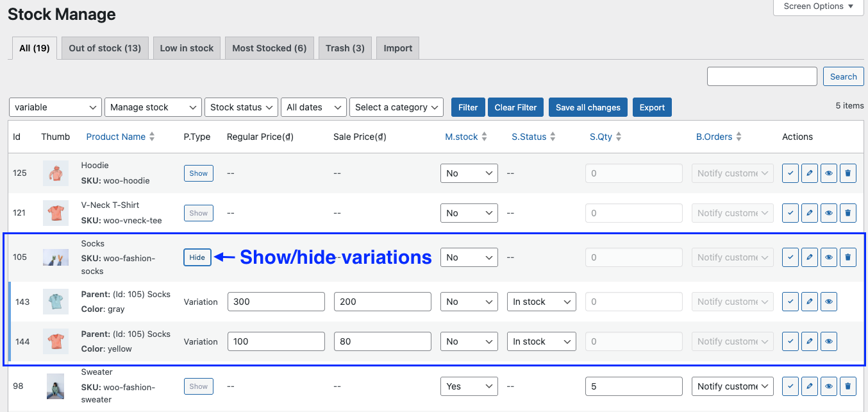This screenshot has height=412, width=868.
Task: Save variation 143 with checkmark icon
Action: [x=790, y=302]
